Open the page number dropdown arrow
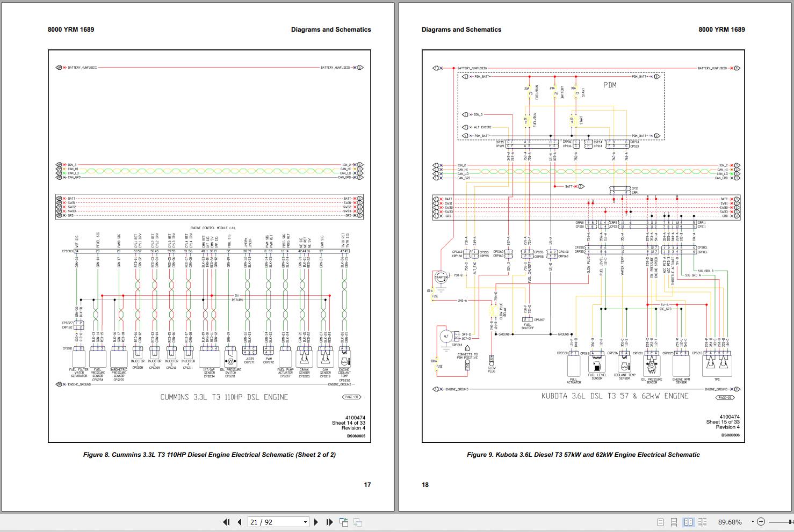This screenshot has width=794, height=532. coord(305,522)
